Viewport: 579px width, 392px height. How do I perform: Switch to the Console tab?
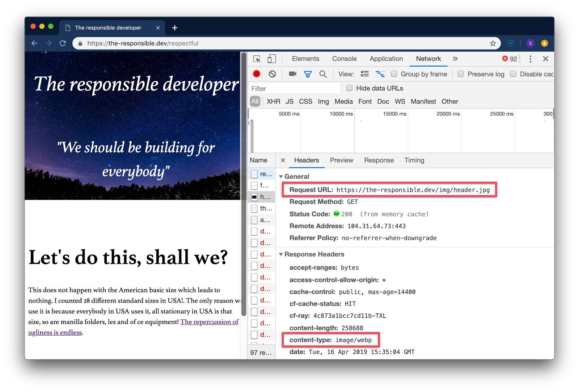pos(344,59)
